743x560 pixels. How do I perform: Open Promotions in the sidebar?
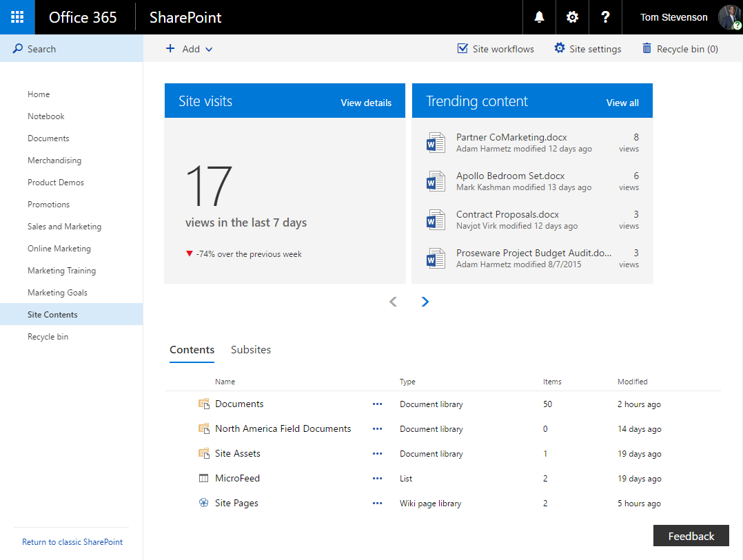point(48,205)
